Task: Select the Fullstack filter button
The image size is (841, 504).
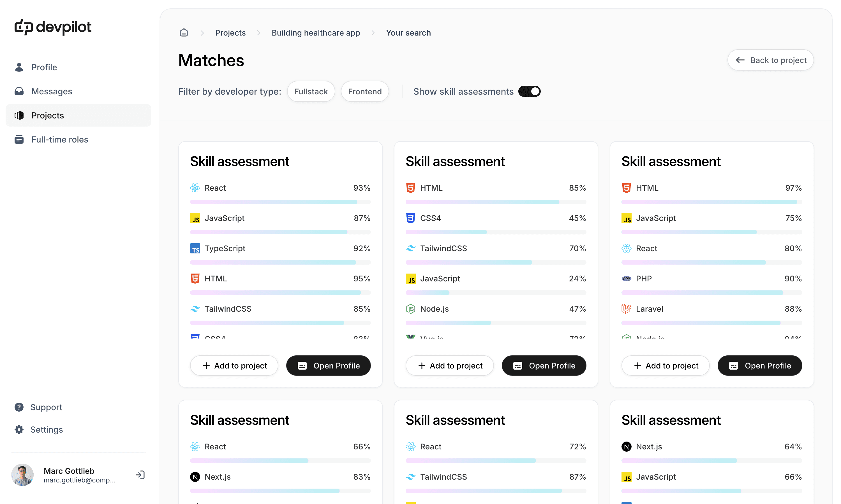Action: [x=311, y=91]
